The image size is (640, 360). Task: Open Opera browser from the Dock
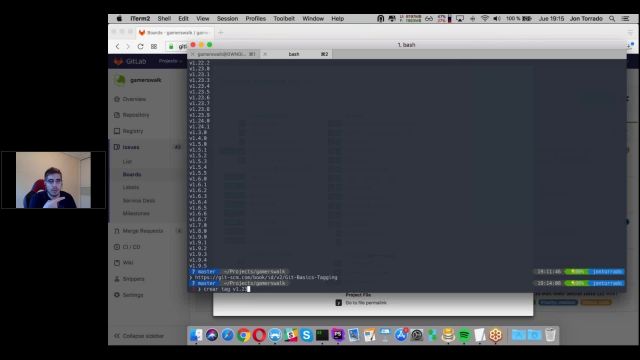point(259,335)
